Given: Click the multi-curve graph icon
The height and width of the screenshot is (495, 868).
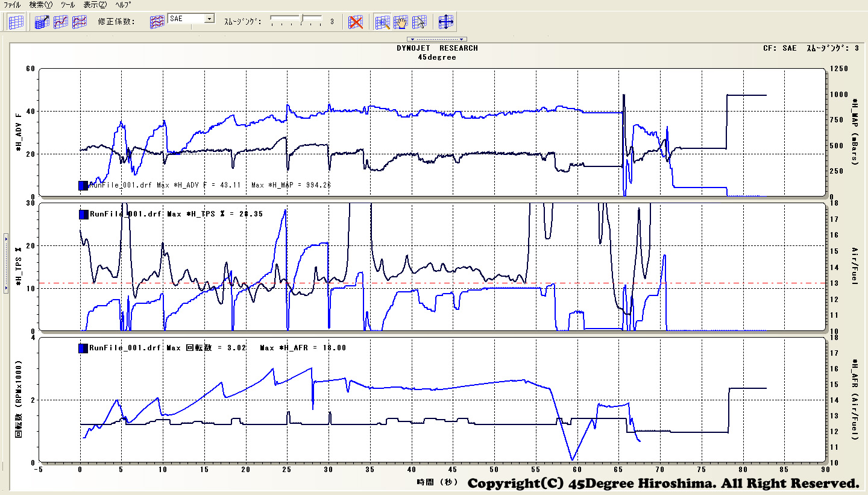Looking at the screenshot, I should pos(80,22).
